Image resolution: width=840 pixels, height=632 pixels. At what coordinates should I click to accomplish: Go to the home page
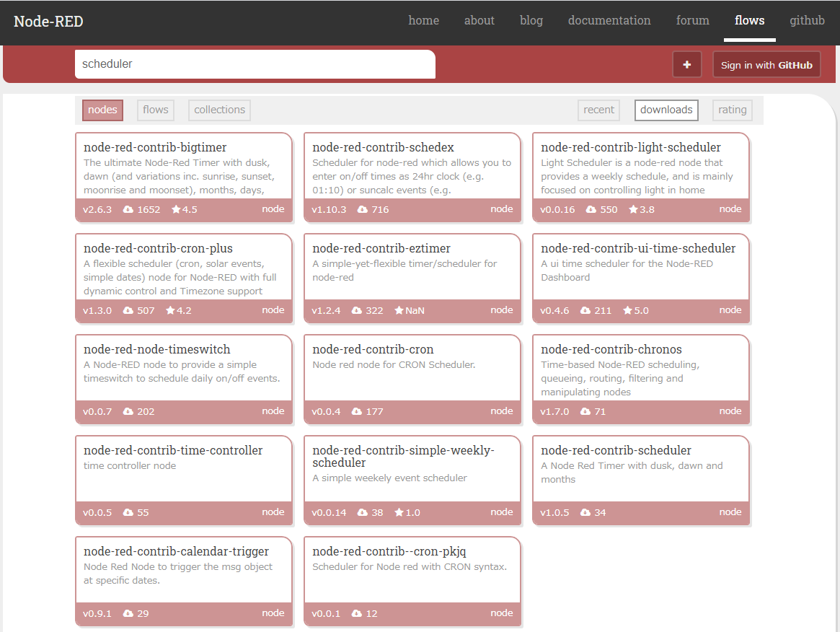coord(423,20)
